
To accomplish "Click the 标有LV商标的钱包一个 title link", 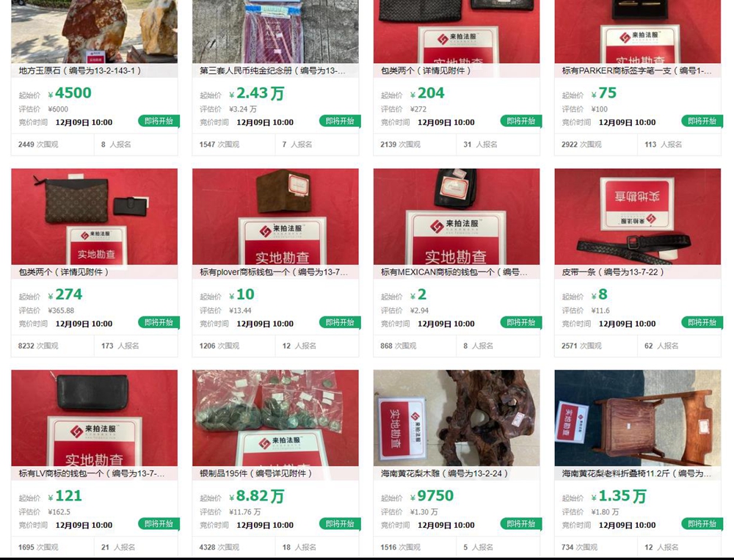I will (x=92, y=473).
